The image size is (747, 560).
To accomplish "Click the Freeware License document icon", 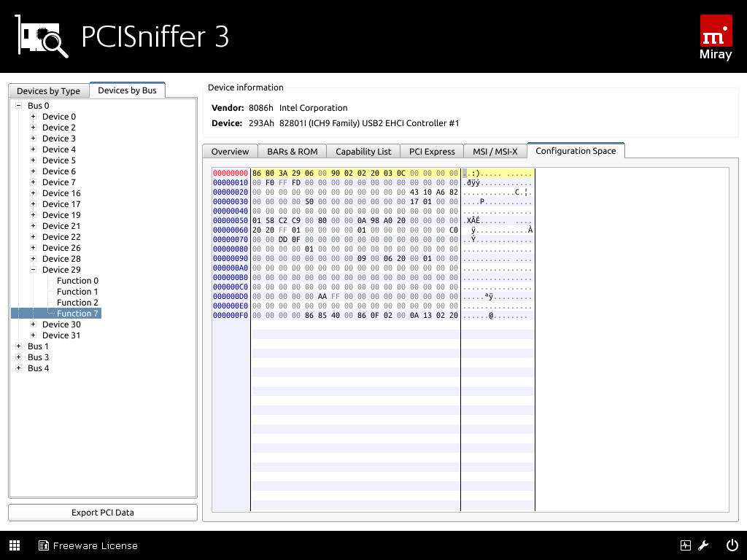I will tap(44, 545).
